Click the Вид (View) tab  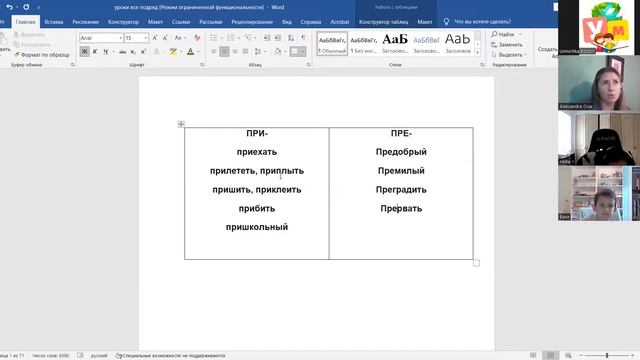pos(287,22)
